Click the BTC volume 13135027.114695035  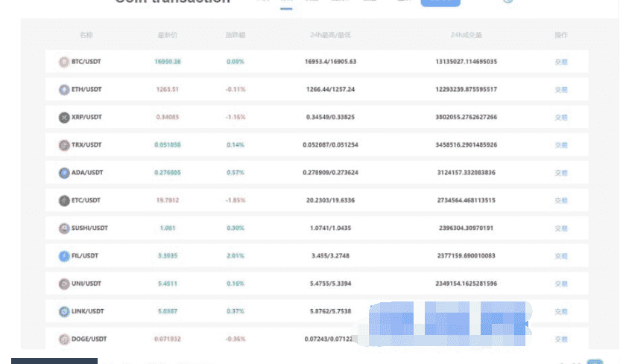467,61
